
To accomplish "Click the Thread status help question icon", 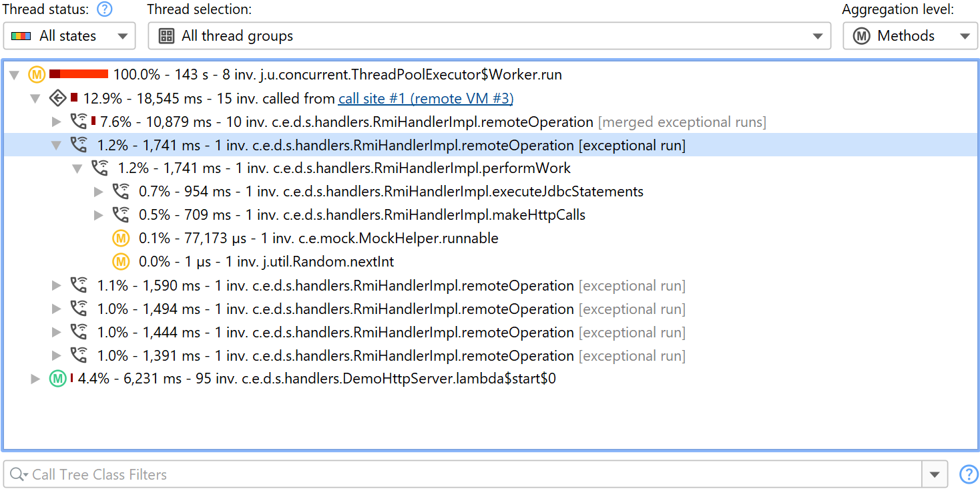I will pyautogui.click(x=104, y=9).
